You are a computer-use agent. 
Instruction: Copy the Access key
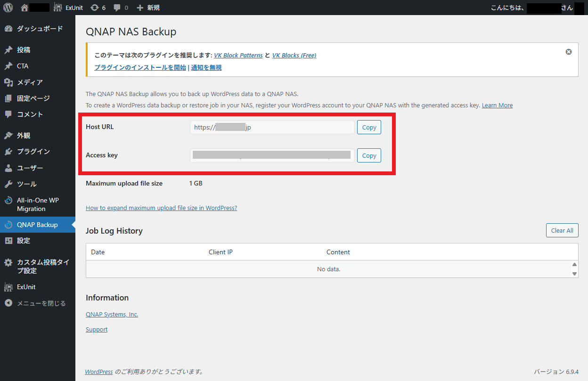[369, 155]
